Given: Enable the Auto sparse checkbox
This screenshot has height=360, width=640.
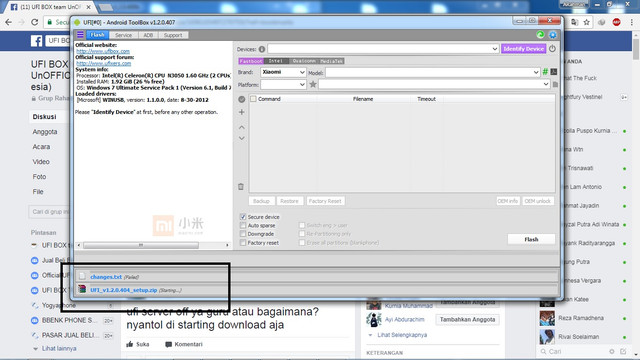Looking at the screenshot, I should point(243,225).
